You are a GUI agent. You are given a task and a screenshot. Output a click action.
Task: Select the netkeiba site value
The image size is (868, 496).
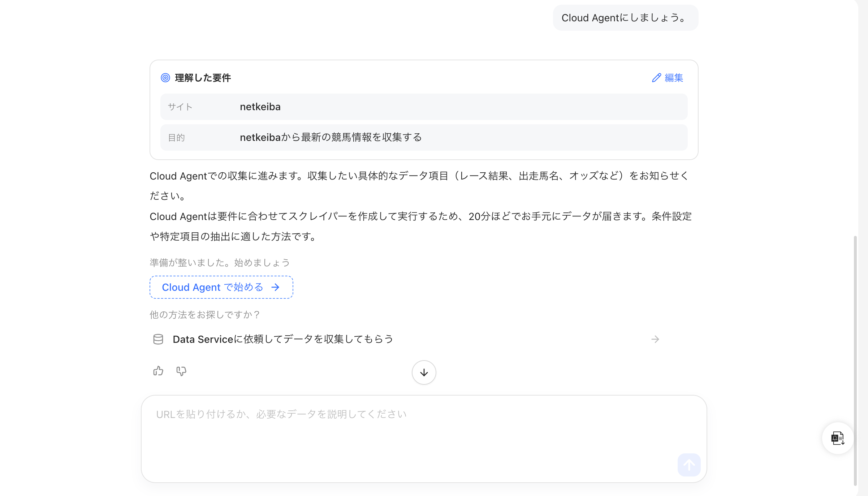point(260,107)
